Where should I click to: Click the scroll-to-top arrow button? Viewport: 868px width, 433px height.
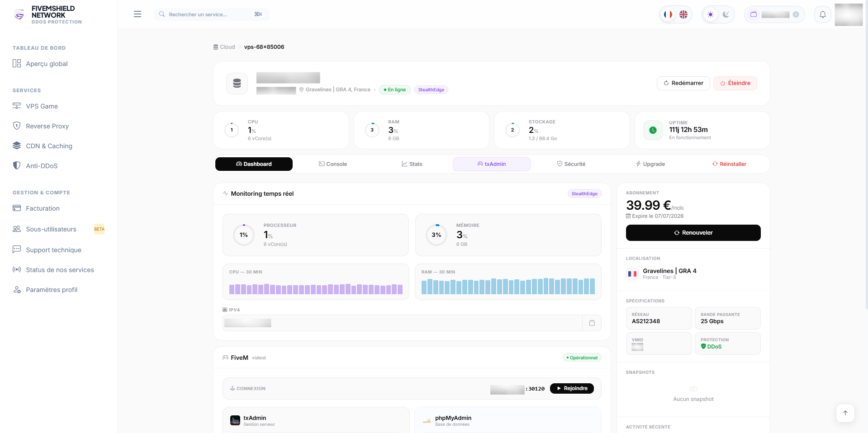click(845, 413)
